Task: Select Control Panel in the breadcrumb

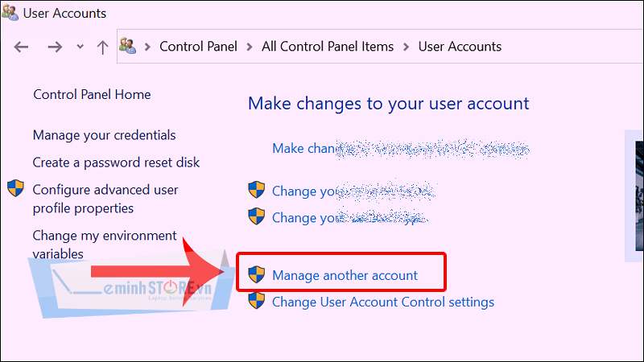Action: click(198, 47)
